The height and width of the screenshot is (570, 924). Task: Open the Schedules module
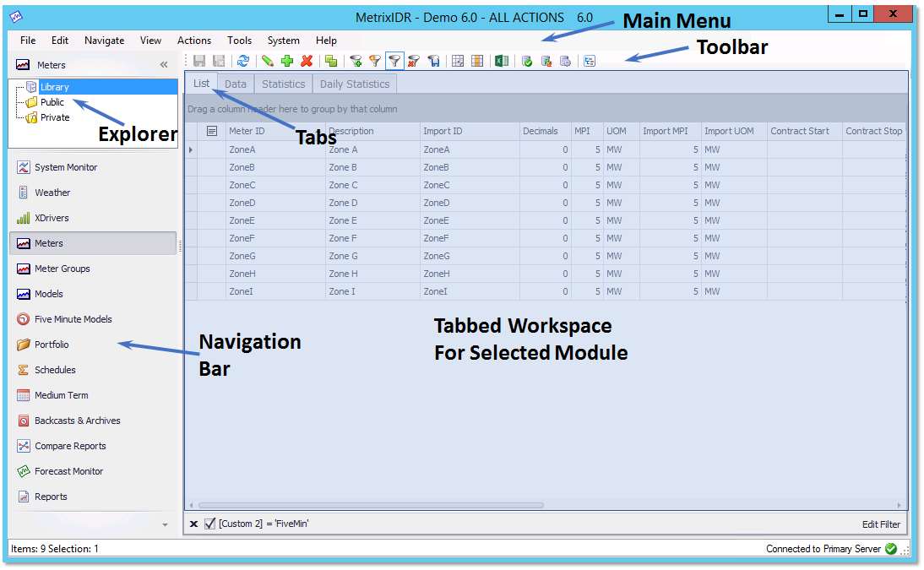[93, 370]
